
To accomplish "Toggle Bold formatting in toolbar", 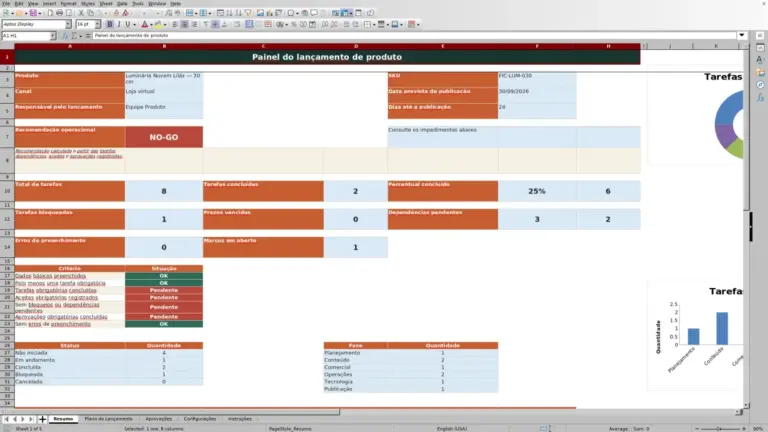I will click(110, 24).
